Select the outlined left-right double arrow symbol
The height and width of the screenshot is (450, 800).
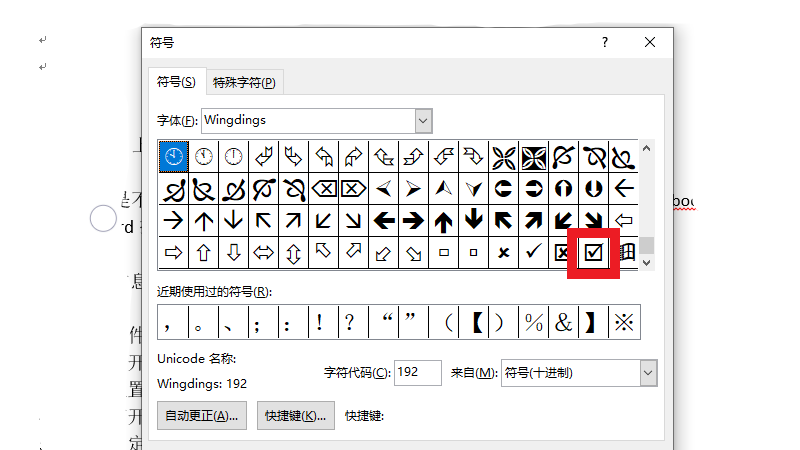click(264, 252)
